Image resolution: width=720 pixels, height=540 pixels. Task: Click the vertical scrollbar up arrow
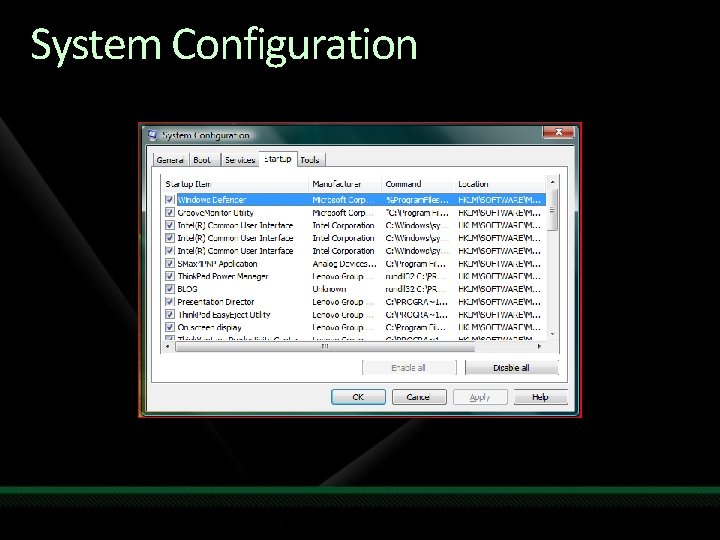552,183
